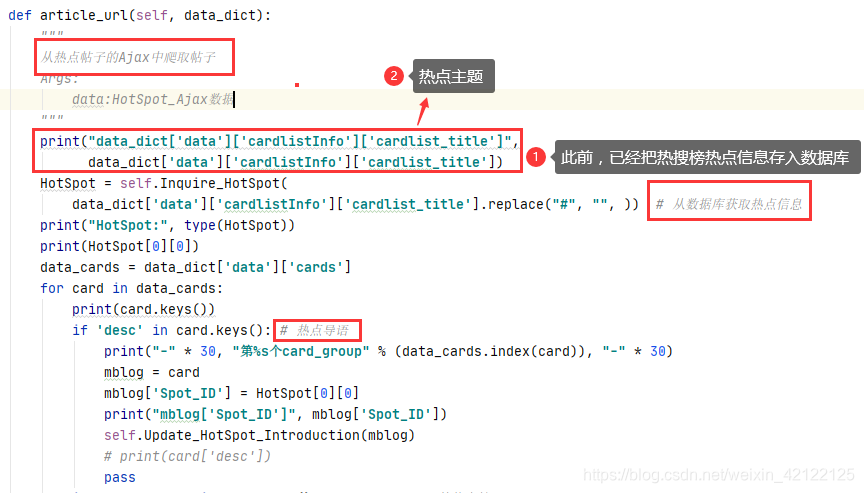Click the "if 'desc' in card.keys():" line
Viewport: 864px width, 493px height.
(x=171, y=330)
